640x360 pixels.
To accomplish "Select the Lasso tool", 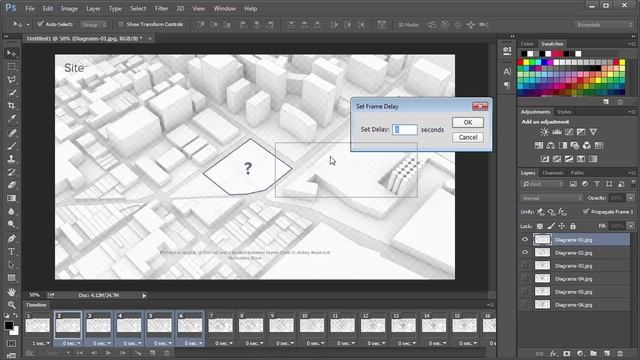I will (11, 80).
